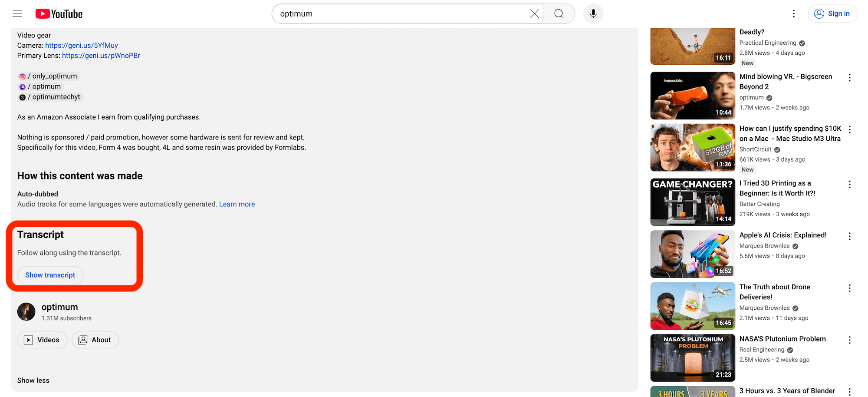
Task: Open more options for Drone Deliveries video
Action: [850, 288]
